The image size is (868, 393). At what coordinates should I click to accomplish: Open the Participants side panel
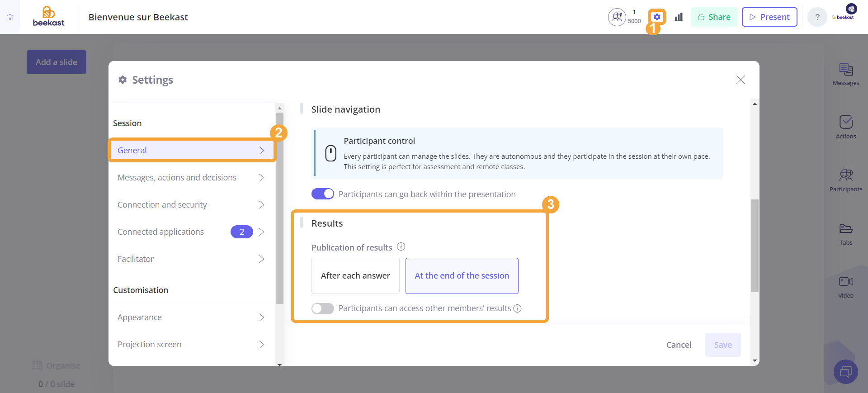point(846,180)
